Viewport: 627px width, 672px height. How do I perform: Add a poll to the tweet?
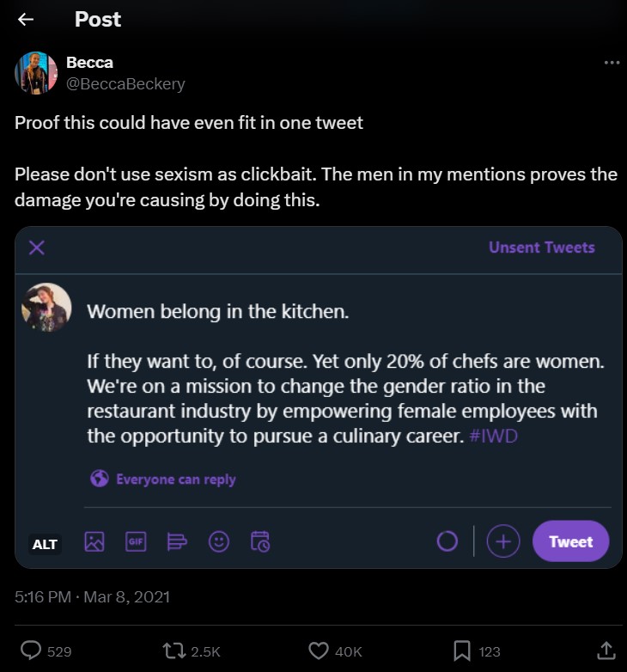[177, 541]
